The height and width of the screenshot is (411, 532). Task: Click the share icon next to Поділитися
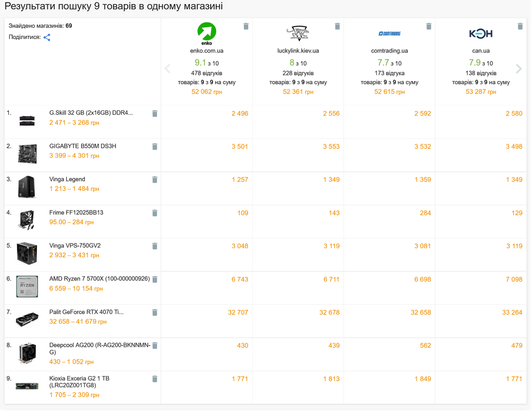click(47, 38)
